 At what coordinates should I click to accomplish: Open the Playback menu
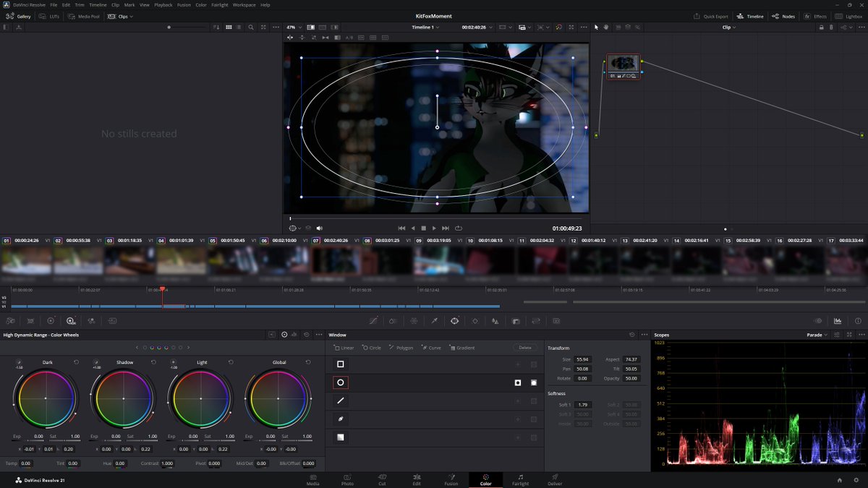[x=163, y=4]
